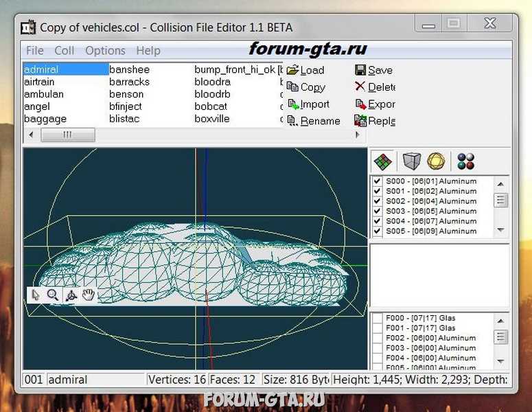Open the Coll menu
The width and height of the screenshot is (532, 412).
click(64, 51)
